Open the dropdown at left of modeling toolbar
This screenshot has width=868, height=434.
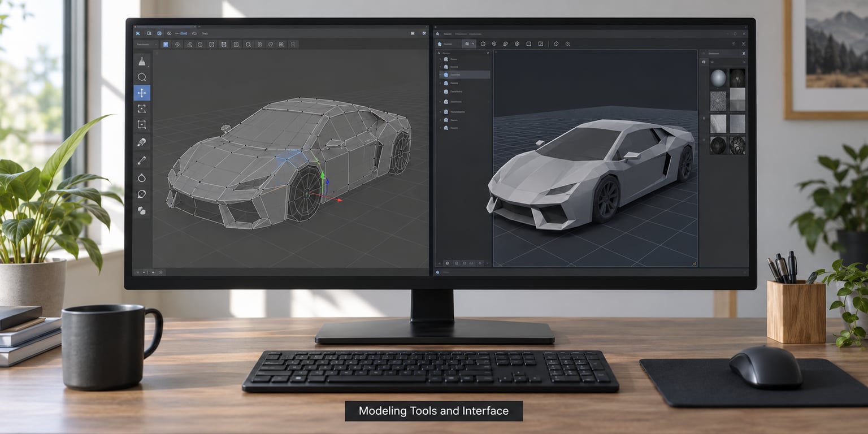coord(146,44)
